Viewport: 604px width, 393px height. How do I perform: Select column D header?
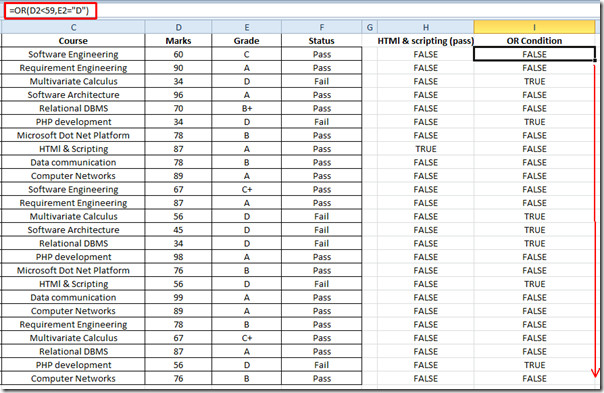pos(178,27)
